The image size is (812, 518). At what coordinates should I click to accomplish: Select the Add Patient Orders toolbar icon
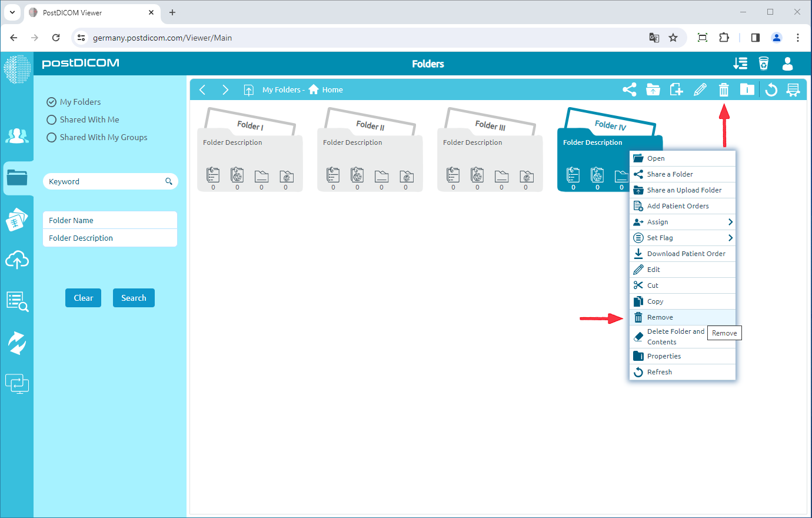click(x=676, y=89)
